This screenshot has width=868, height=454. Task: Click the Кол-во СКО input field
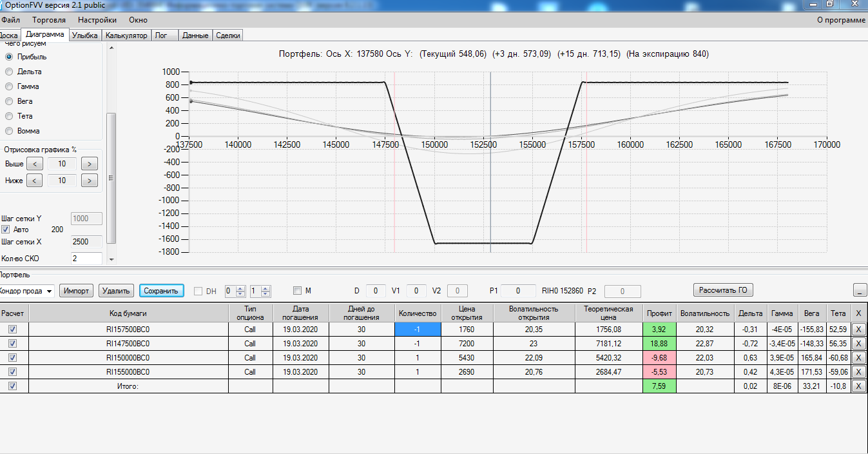click(86, 259)
